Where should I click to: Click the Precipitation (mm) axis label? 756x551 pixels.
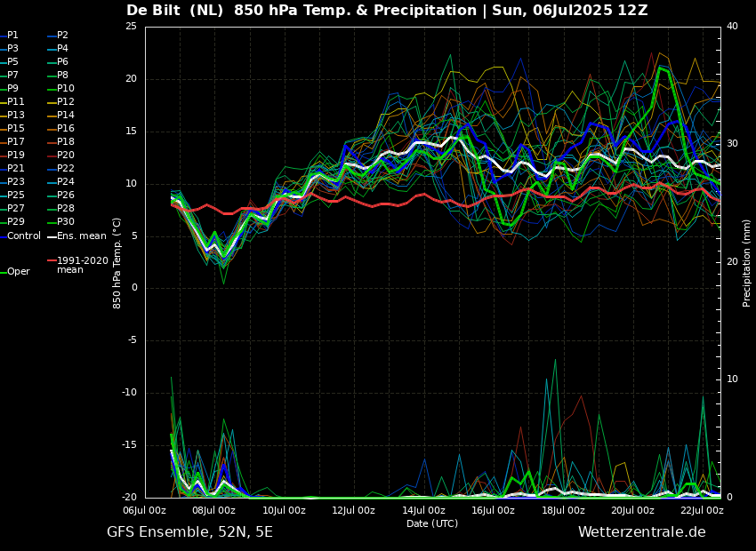tap(746, 261)
